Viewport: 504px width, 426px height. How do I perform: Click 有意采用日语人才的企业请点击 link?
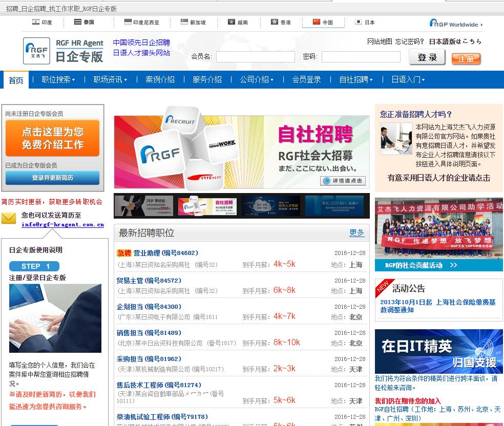(x=439, y=178)
